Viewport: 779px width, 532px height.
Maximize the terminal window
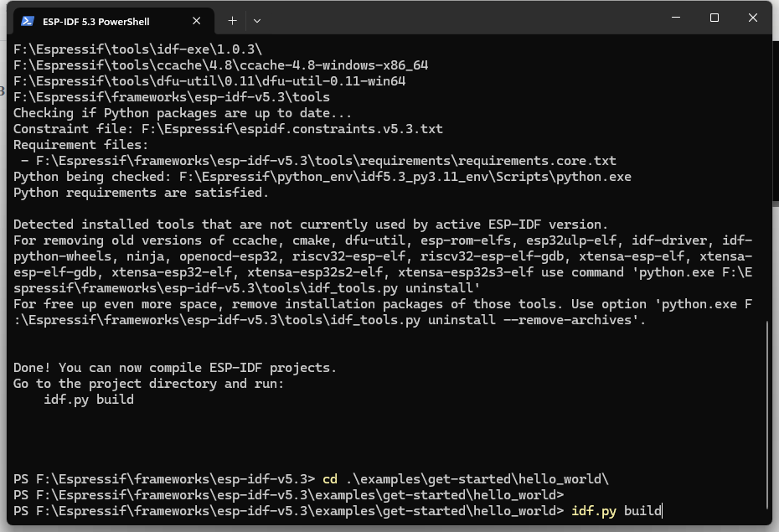coord(715,18)
